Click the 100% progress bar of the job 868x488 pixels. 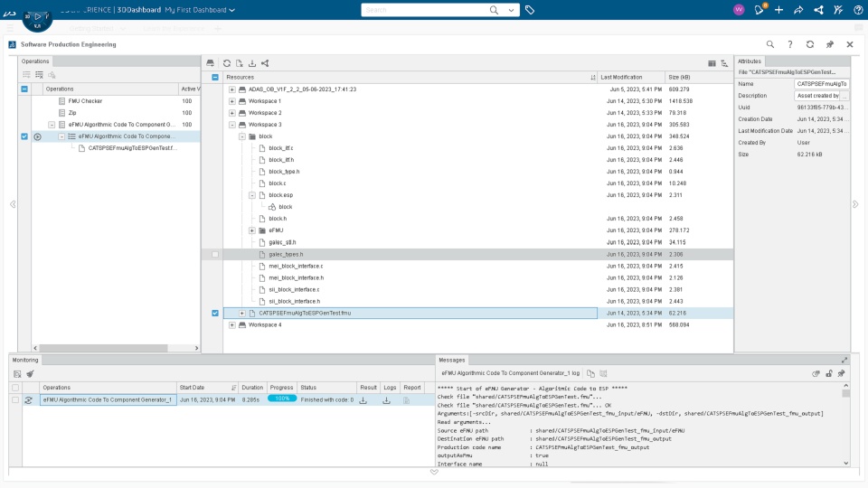[282, 399]
